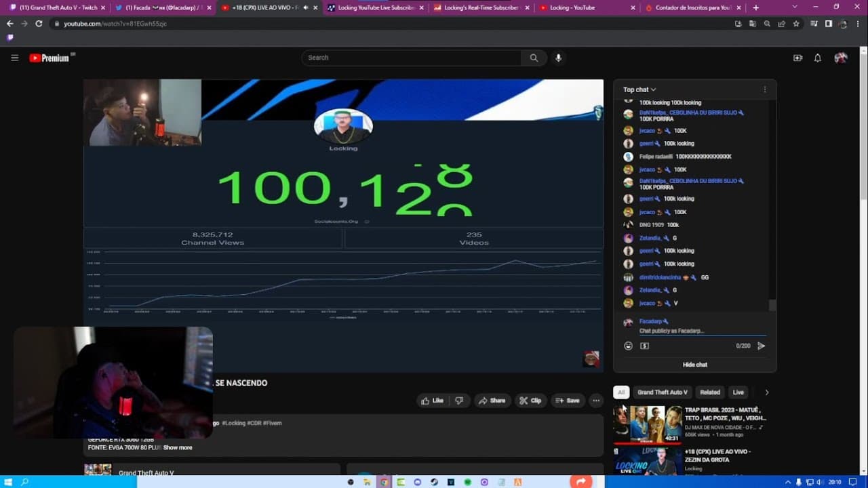Viewport: 868px width, 488px height.
Task: Share the video
Action: click(492, 401)
